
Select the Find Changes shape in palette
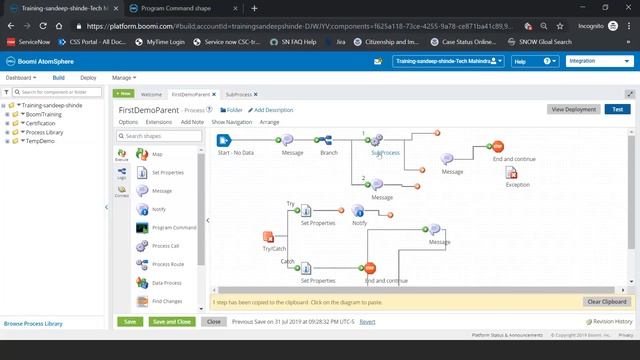[x=142, y=301]
